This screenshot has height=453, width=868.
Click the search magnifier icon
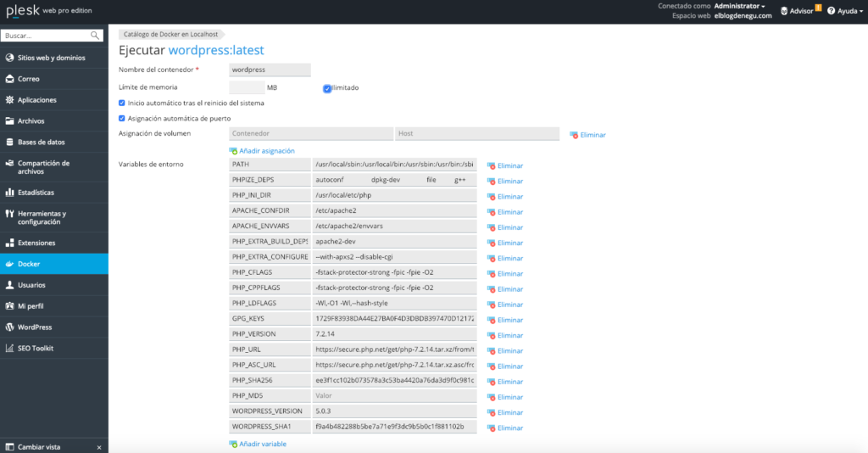[95, 36]
